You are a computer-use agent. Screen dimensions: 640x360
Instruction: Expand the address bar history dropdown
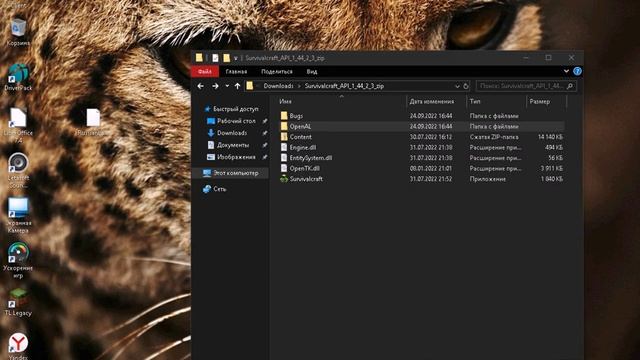pyautogui.click(x=457, y=86)
